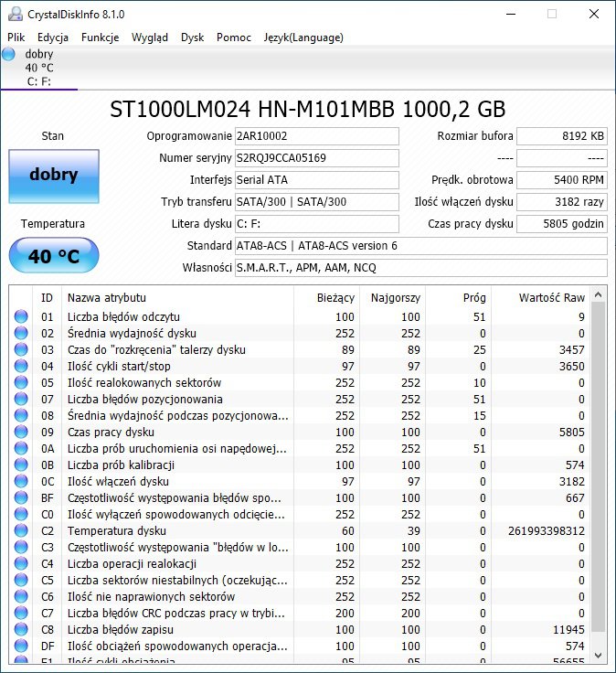Click status orb for attribute 0A row
This screenshot has height=673, width=616.
coord(21,448)
